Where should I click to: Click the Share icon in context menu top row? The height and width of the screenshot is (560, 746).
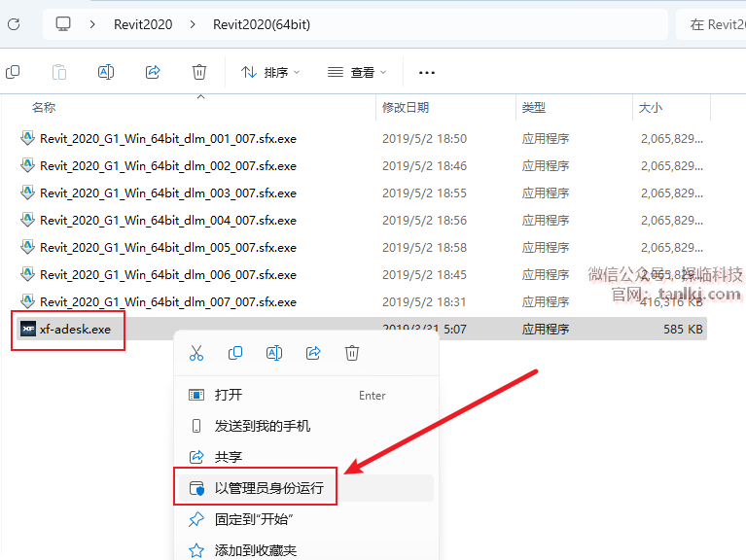pos(313,353)
